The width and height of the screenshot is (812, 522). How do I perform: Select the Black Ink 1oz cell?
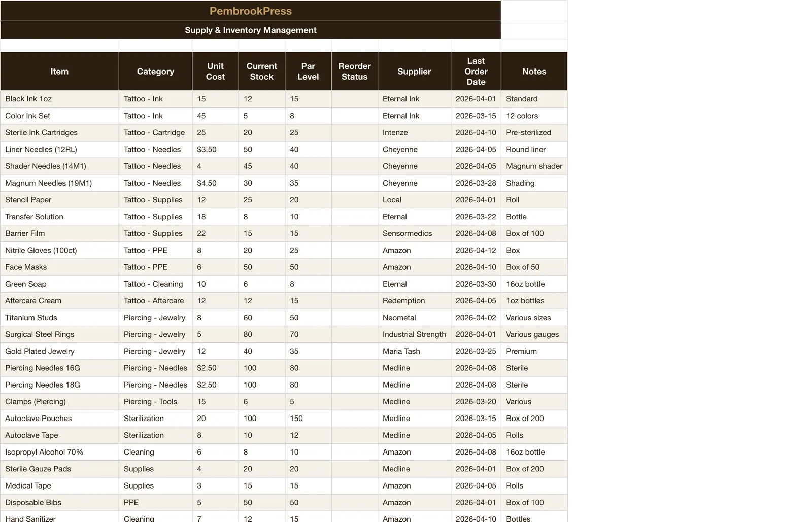[59, 99]
